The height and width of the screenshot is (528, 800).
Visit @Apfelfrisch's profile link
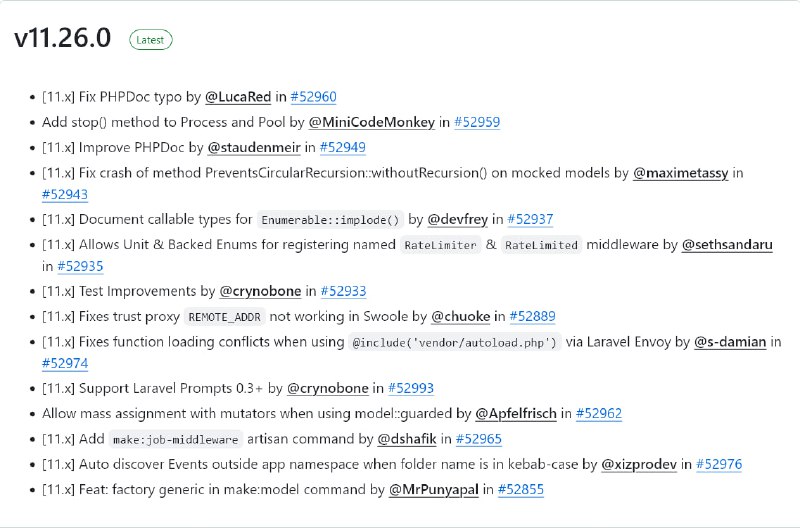516,414
